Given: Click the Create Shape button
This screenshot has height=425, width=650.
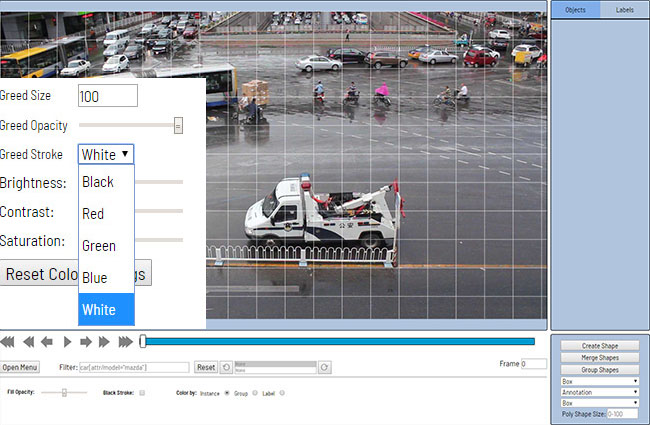Looking at the screenshot, I should 599,345.
